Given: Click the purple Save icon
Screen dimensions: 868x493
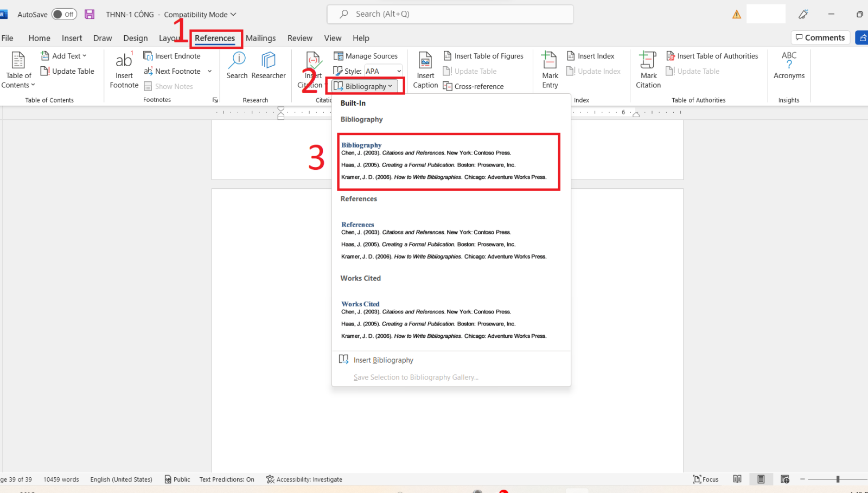Looking at the screenshot, I should (90, 15).
